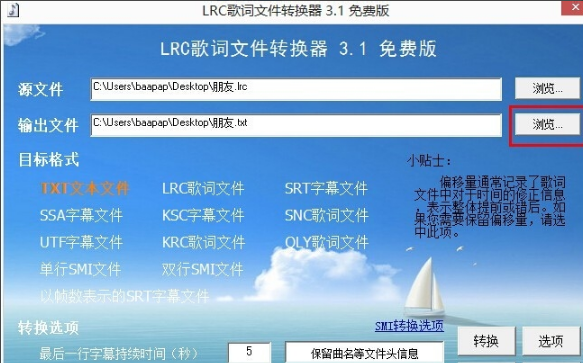Select QLY歌词文件 target format

[327, 242]
